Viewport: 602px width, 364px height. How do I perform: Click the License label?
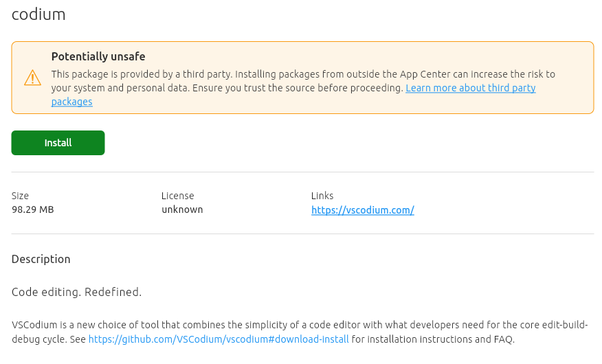pos(177,196)
